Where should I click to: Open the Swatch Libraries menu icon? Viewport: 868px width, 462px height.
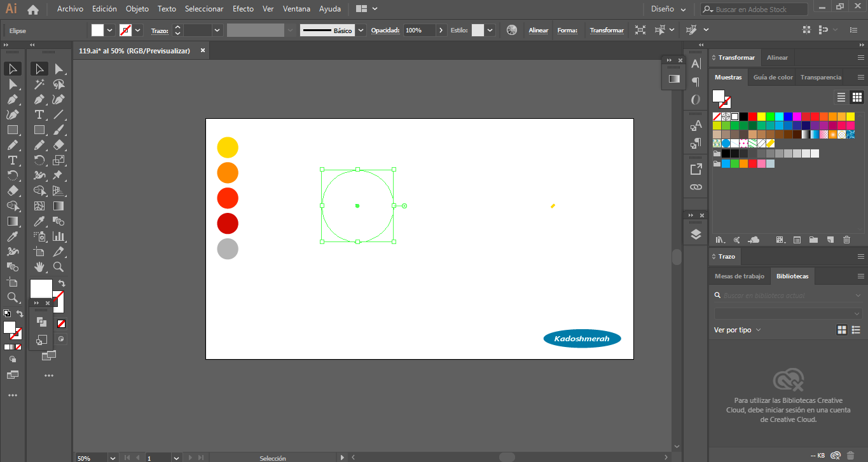[x=720, y=240]
